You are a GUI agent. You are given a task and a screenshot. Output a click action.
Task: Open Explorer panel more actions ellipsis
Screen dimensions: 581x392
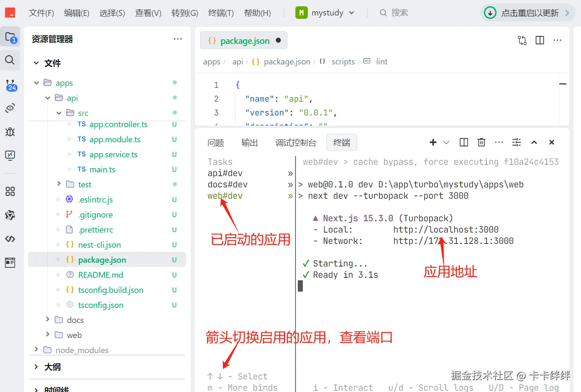(x=178, y=39)
